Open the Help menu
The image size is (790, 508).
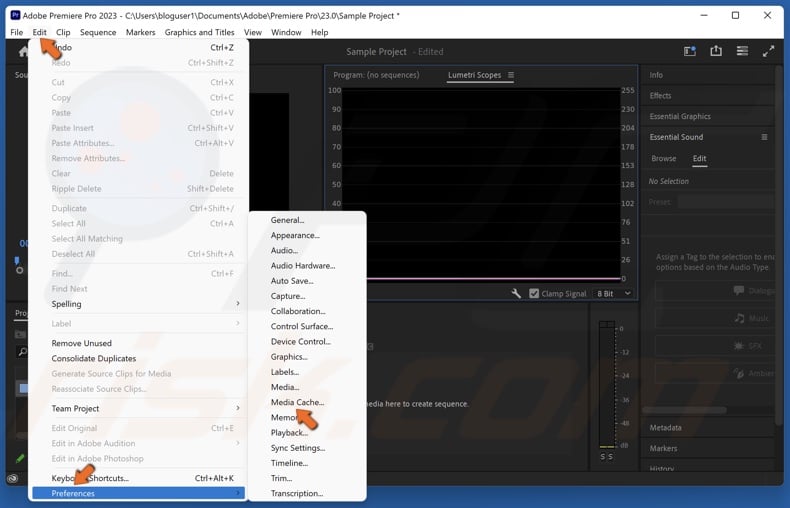pyautogui.click(x=319, y=32)
